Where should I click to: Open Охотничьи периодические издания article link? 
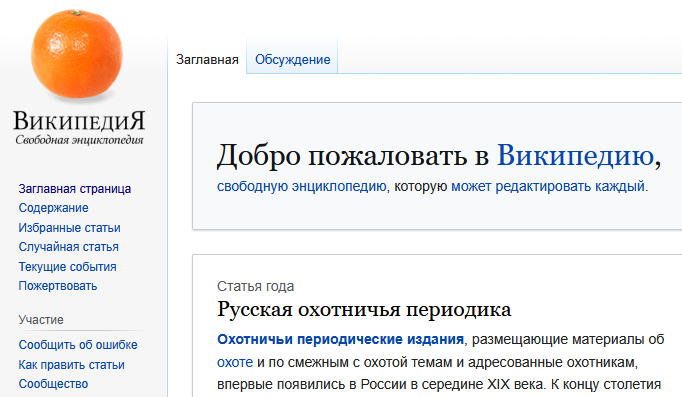341,339
